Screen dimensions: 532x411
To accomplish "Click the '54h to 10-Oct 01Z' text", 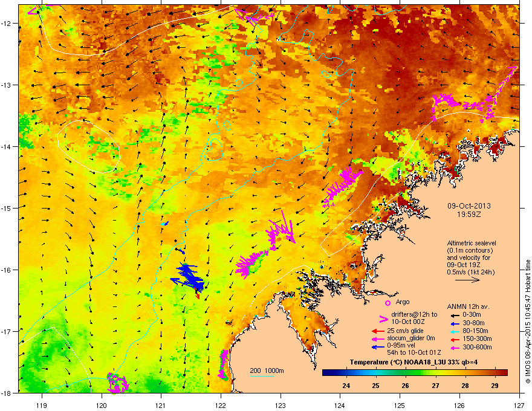I will [414, 352].
